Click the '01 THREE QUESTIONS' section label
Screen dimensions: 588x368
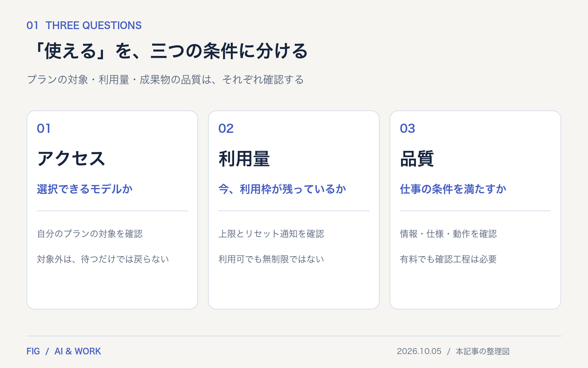pos(84,25)
